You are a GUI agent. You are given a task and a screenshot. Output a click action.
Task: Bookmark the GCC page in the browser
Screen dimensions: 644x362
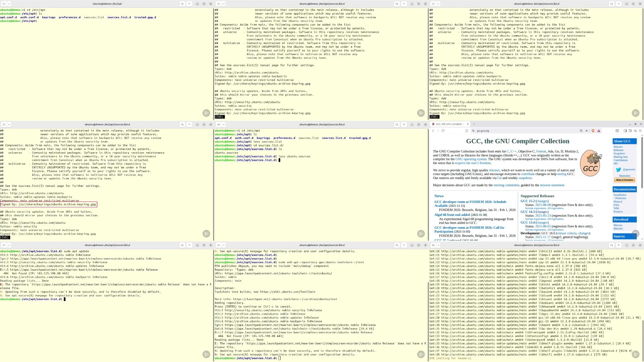(x=467, y=131)
